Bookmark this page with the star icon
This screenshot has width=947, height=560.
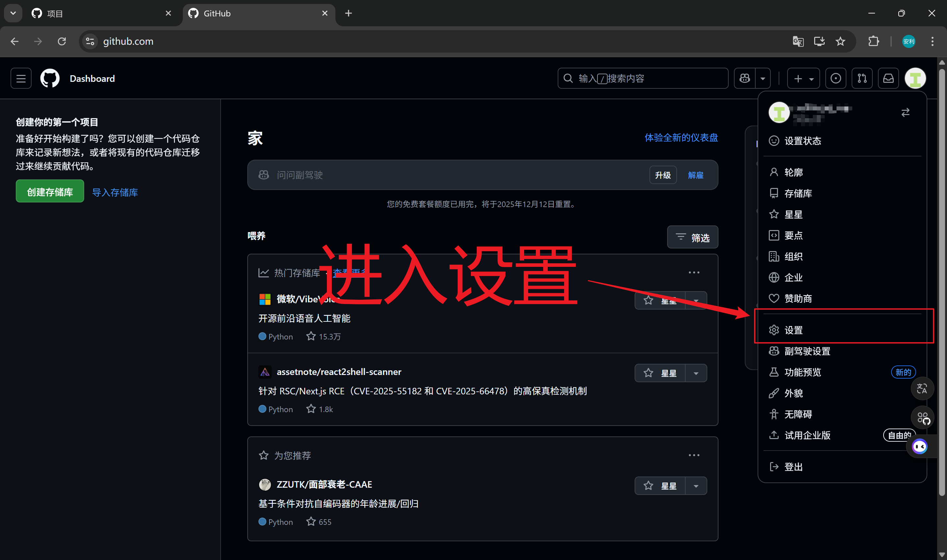click(x=840, y=41)
